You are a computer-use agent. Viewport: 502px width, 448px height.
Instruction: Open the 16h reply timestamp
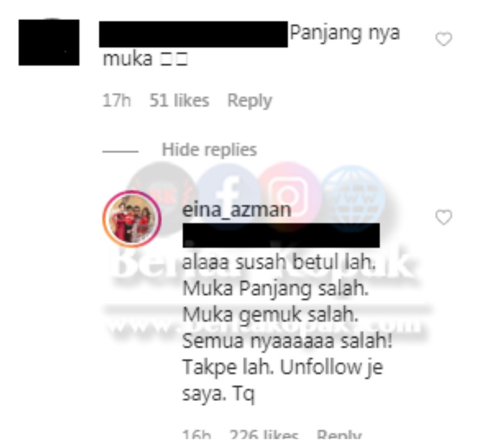coord(196,435)
